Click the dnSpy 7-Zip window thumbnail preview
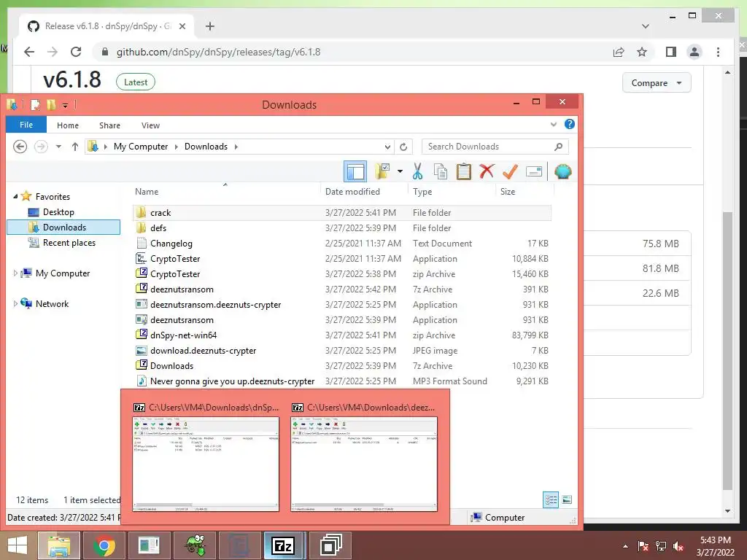The image size is (747, 560). coord(206,464)
